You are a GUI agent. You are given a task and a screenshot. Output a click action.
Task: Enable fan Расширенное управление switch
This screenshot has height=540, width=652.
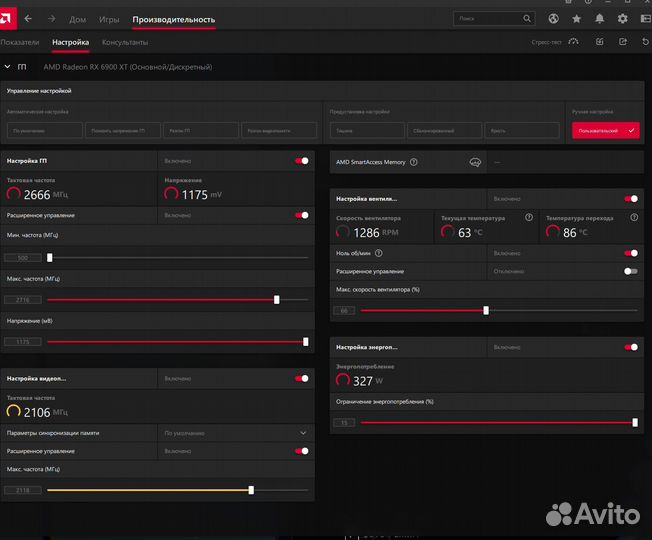point(631,271)
